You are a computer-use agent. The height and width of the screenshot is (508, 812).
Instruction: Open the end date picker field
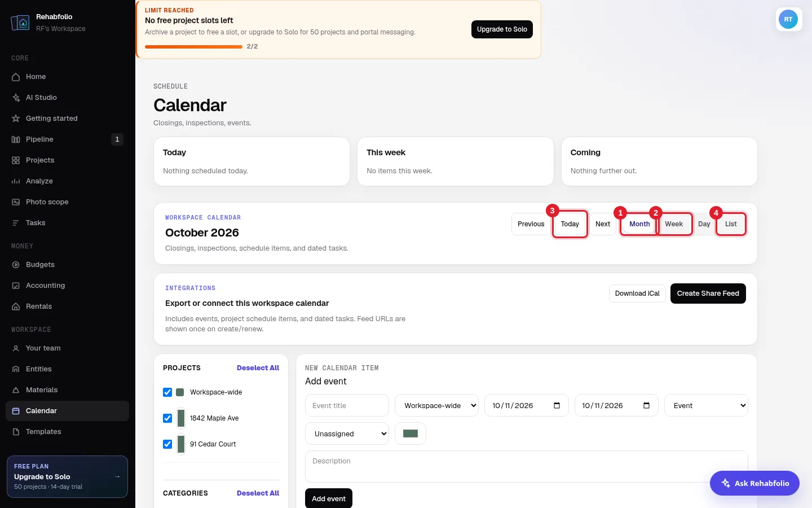click(616, 405)
